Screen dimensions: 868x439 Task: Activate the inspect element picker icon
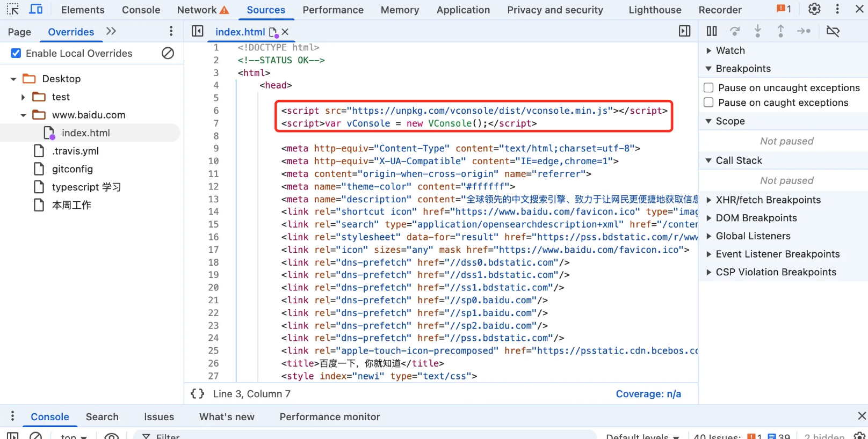click(13, 9)
